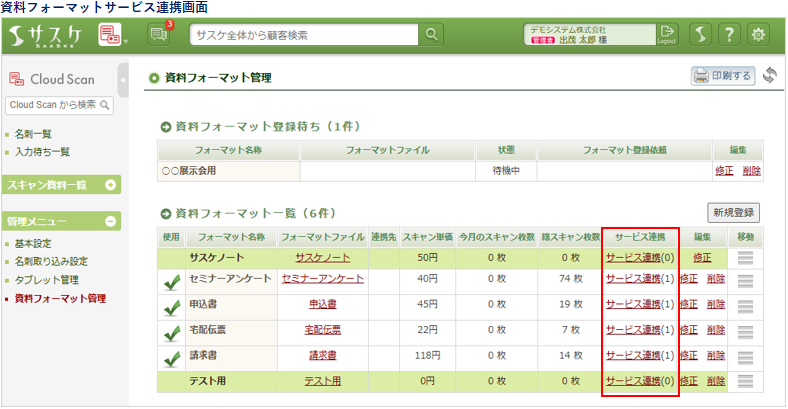Image resolution: width=788 pixels, height=409 pixels.
Task: Click the 使用 checkmark for 請求書
Action: (x=172, y=359)
